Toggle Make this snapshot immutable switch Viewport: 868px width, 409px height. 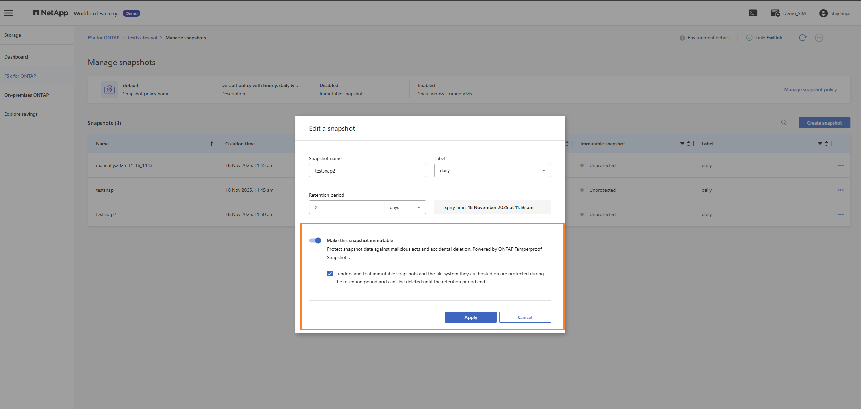click(x=315, y=240)
